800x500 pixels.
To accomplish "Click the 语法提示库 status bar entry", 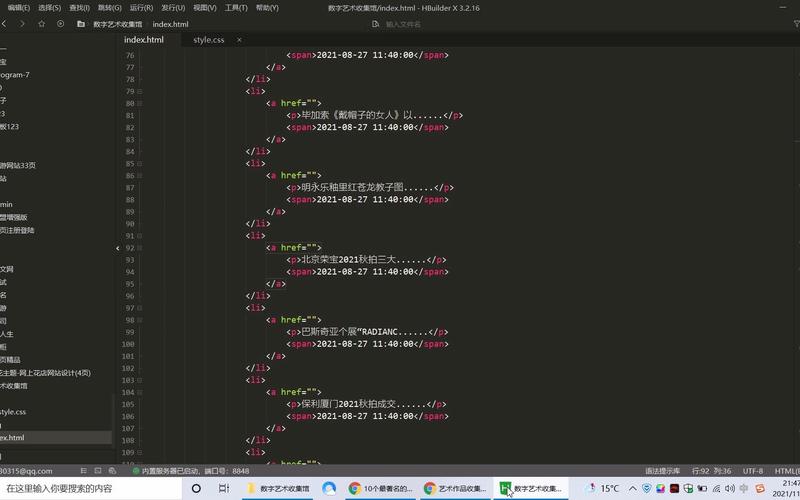I will 662,471.
